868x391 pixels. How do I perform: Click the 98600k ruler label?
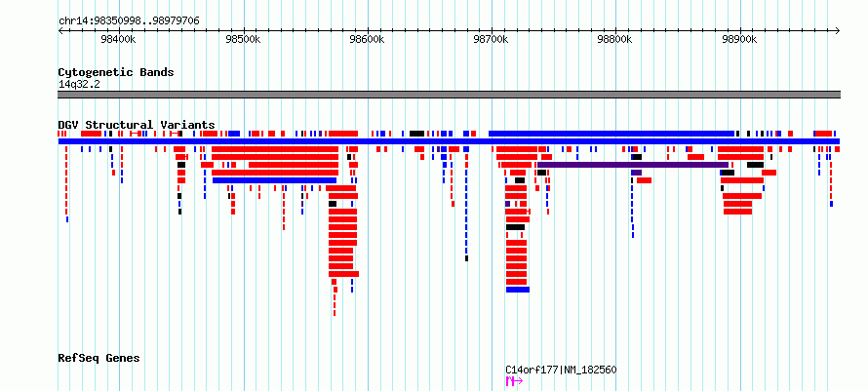click(x=368, y=40)
